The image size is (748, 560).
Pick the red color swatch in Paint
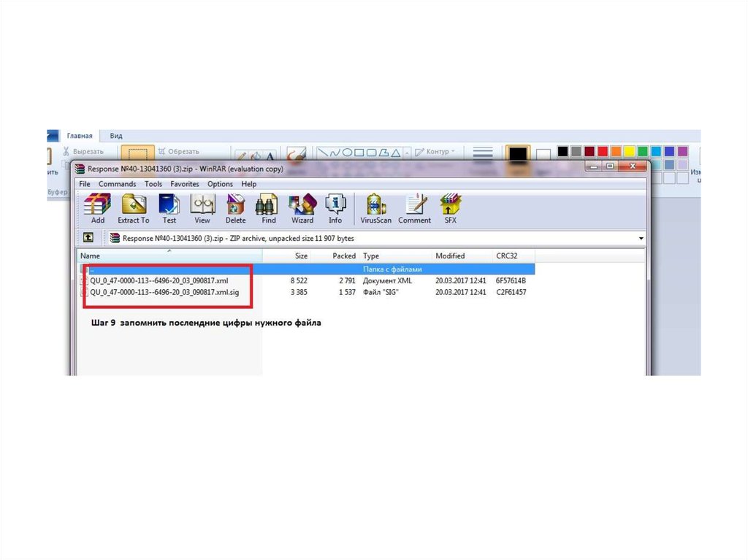point(603,151)
